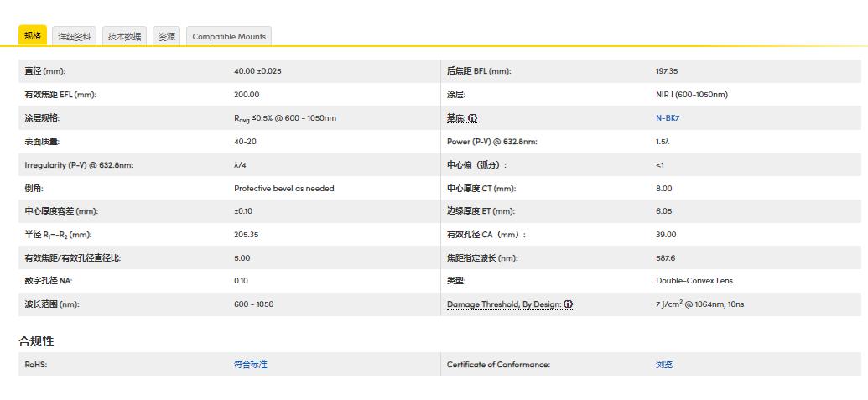
Task: Select the 规格 tab
Action: pos(33,36)
